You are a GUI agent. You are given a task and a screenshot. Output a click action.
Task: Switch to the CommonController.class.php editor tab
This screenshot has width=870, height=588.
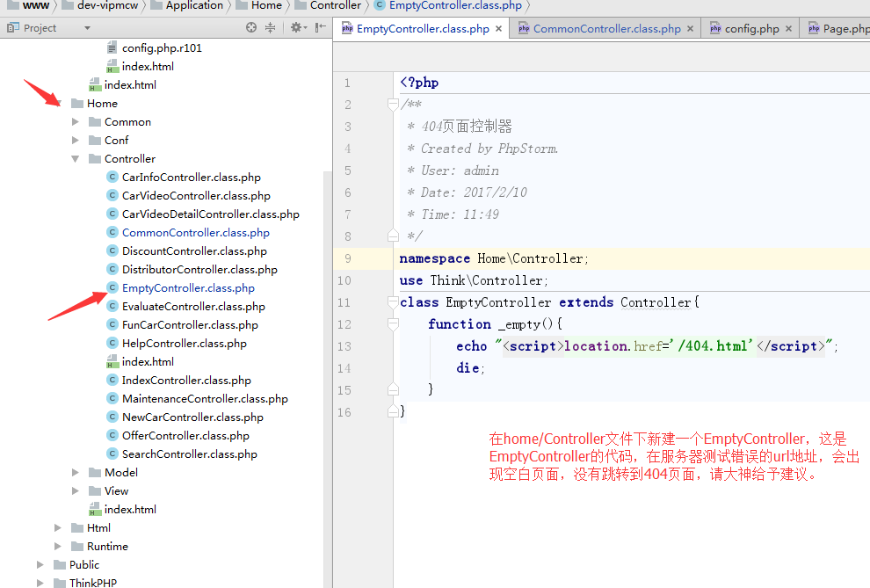606,29
